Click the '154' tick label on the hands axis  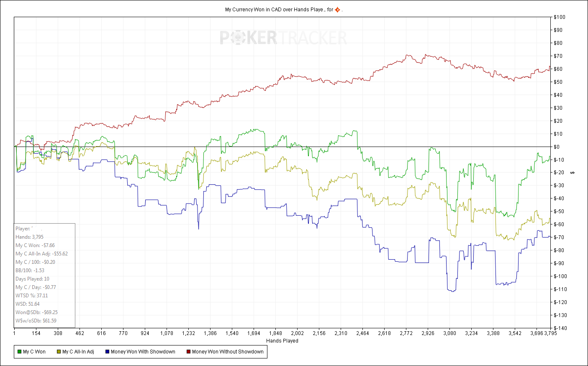tap(36, 333)
